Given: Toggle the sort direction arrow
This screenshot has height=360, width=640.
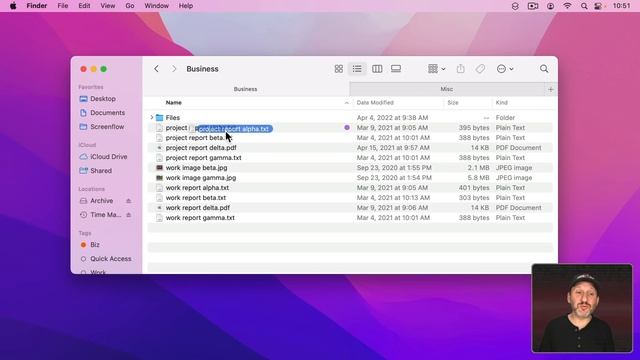Looking at the screenshot, I should click(347, 103).
